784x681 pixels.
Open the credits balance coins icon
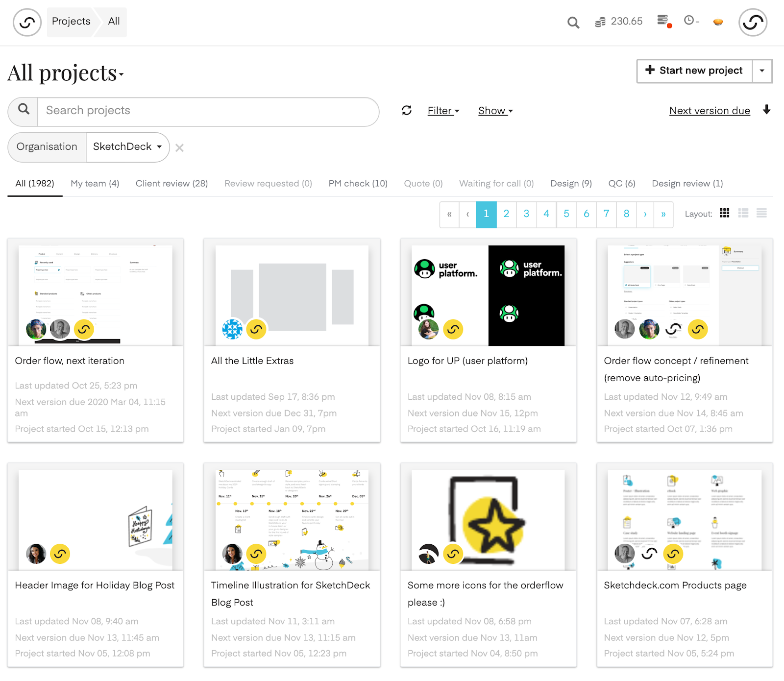[x=600, y=22]
